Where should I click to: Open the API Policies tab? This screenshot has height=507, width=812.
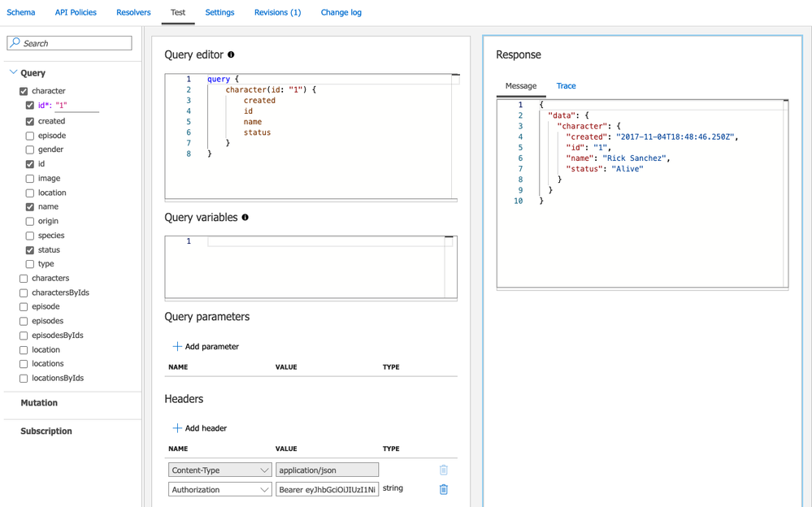(x=76, y=12)
